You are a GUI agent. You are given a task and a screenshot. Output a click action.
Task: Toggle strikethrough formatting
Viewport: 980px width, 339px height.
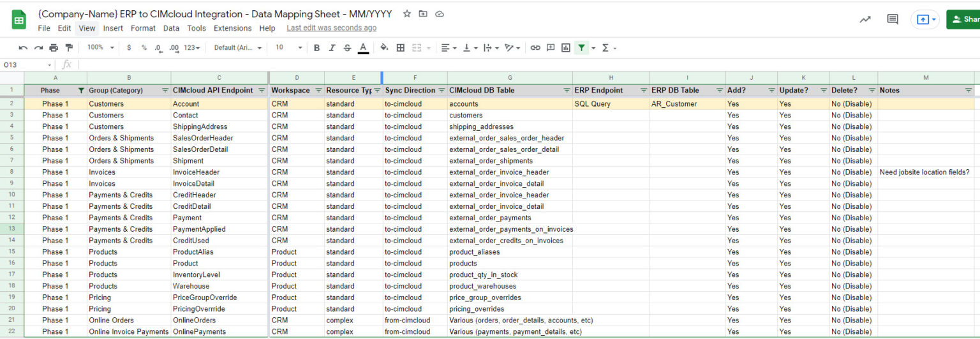tap(347, 48)
